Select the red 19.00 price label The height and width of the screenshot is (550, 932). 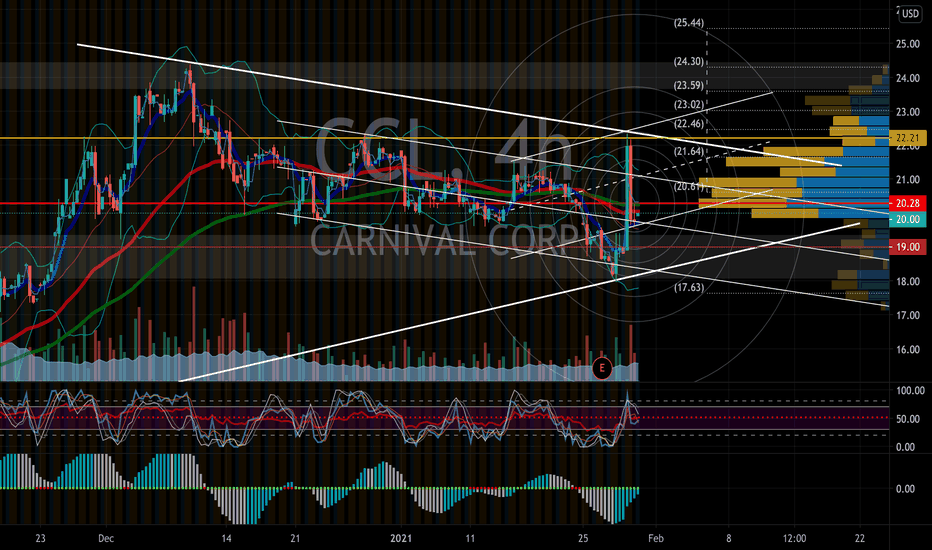908,247
